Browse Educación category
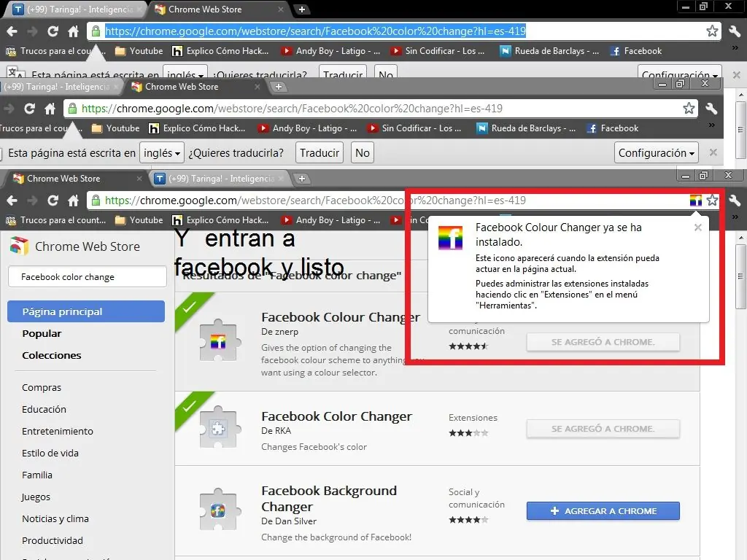This screenshot has height=560, width=747. [x=44, y=410]
